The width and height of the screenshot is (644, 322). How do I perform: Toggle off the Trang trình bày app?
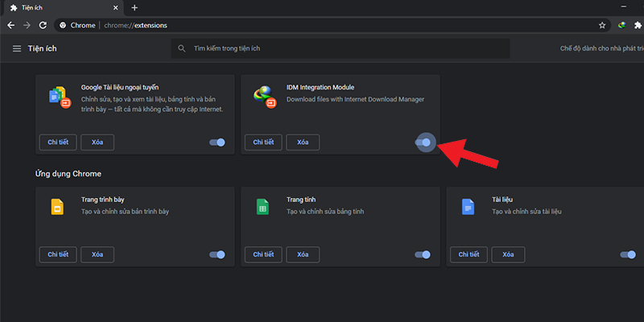point(217,254)
